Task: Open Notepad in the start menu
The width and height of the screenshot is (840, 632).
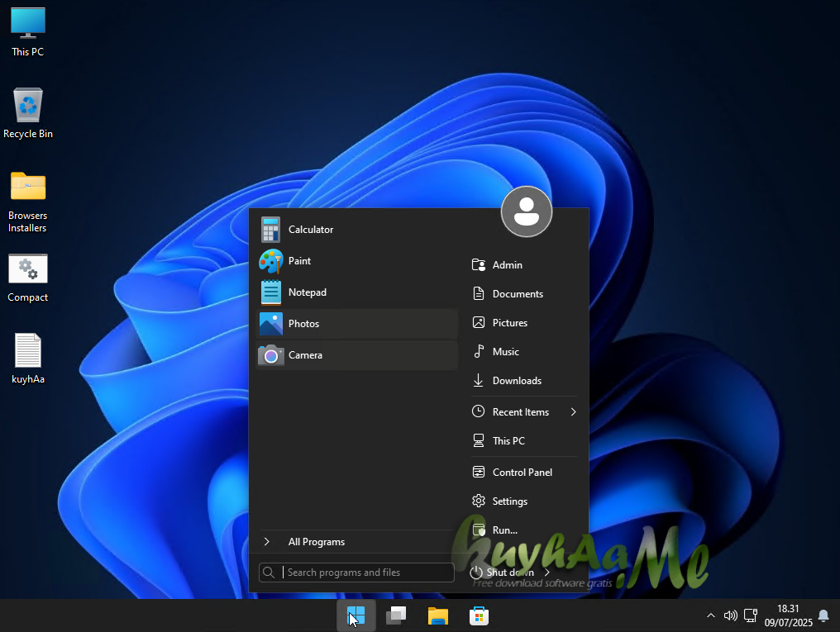Action: click(356, 292)
